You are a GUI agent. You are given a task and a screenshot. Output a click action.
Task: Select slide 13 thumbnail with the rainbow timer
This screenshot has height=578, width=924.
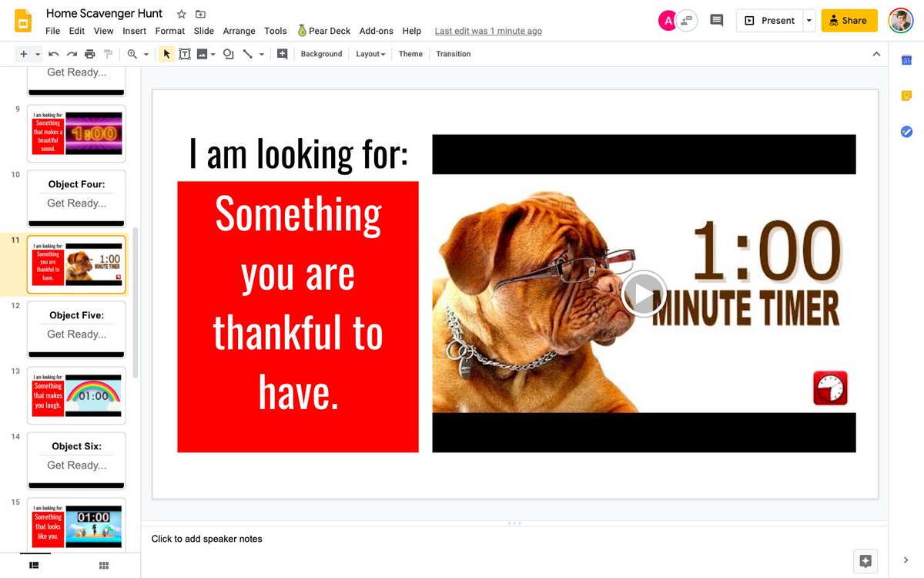(76, 395)
